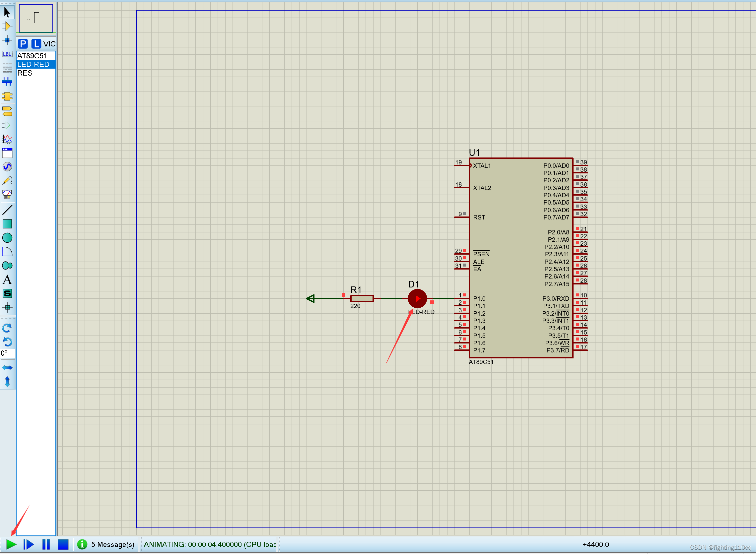
Task: Select AT89C51 in device list
Action: pyautogui.click(x=32, y=56)
